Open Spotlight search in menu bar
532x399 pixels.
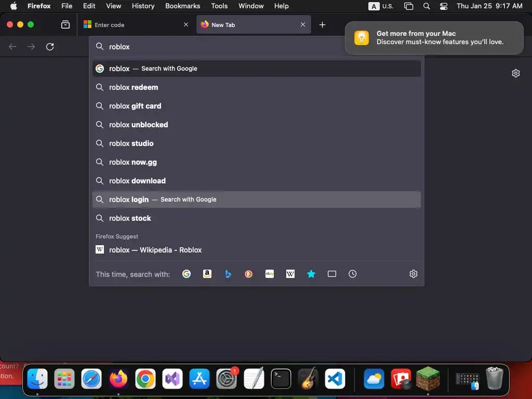click(427, 6)
